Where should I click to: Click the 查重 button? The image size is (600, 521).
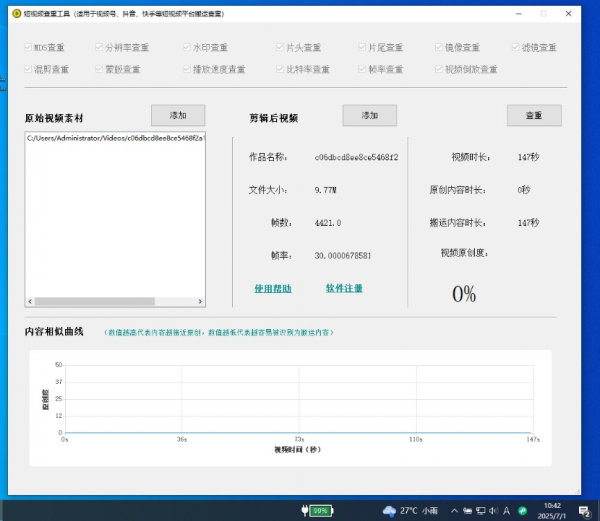point(534,115)
